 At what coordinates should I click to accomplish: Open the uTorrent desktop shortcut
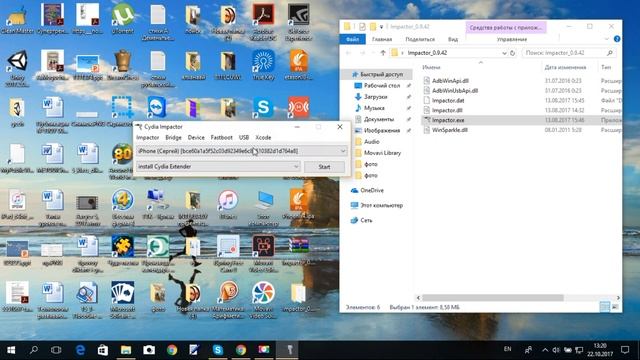tap(122, 19)
